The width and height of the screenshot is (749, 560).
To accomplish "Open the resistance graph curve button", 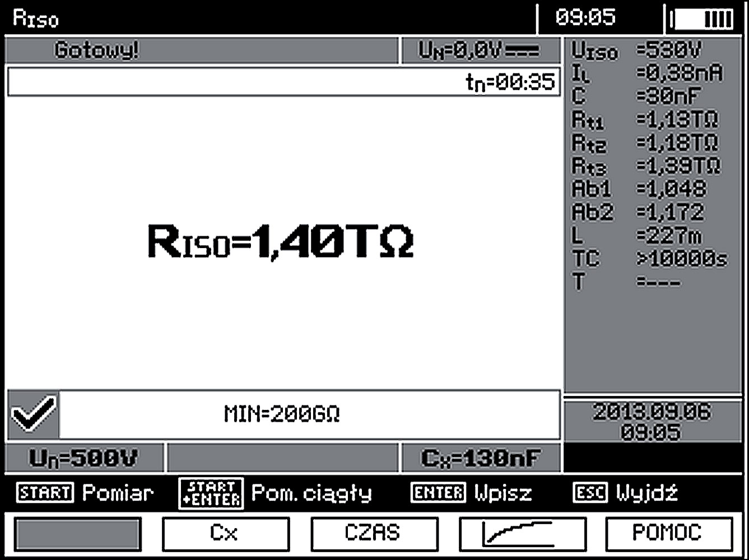I will pos(523,534).
